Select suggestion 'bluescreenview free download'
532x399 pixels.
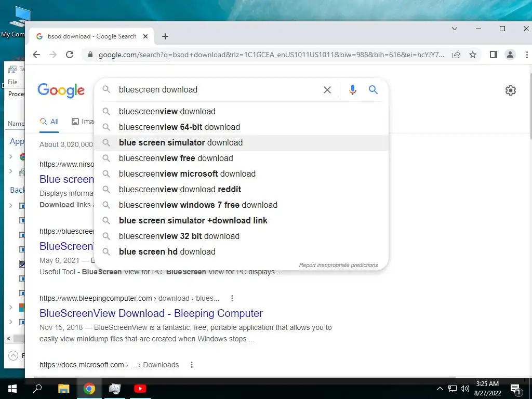(x=241, y=158)
